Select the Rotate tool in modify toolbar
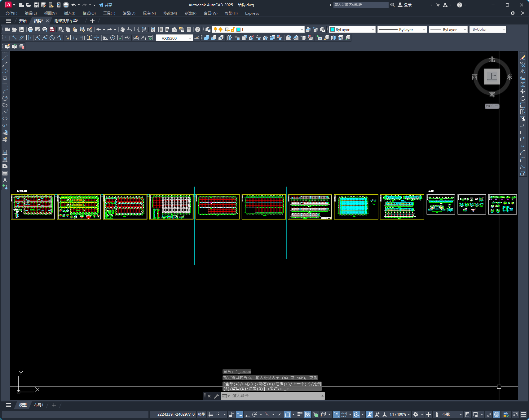This screenshot has height=420, width=529. 523,98
